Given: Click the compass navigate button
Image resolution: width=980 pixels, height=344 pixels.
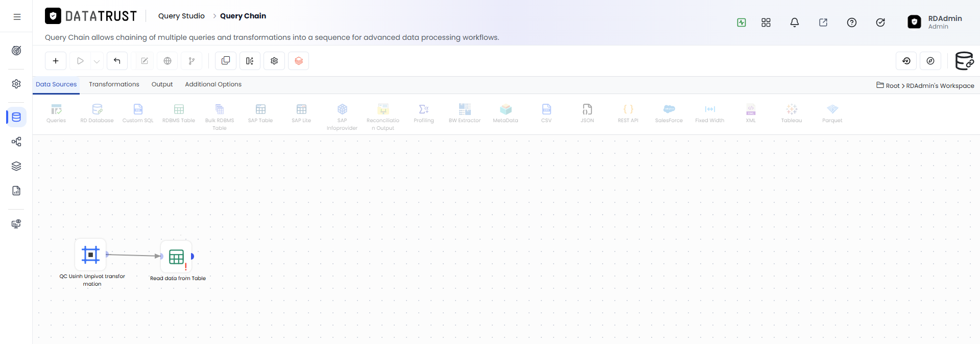Looking at the screenshot, I should point(930,61).
